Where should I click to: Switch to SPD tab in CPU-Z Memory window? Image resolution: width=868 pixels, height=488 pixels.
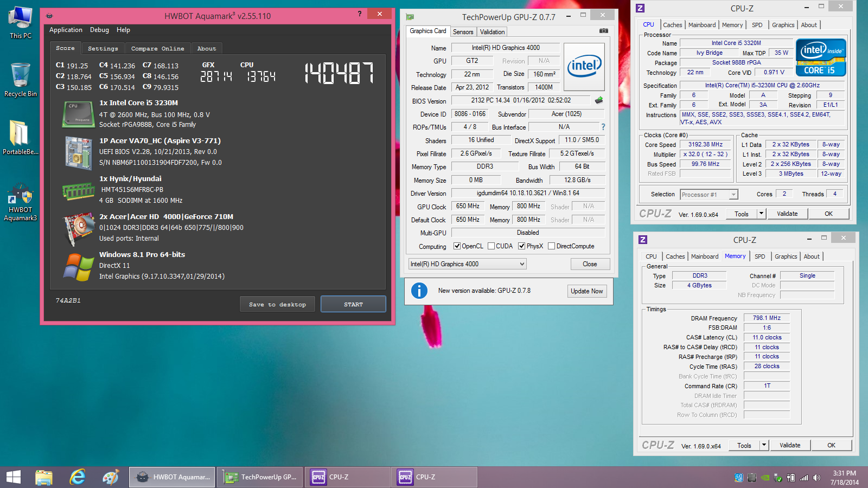[760, 256]
